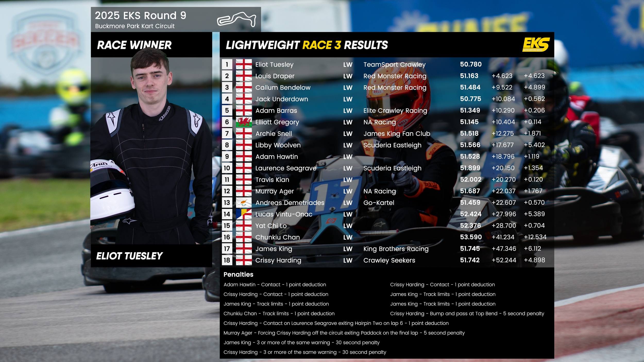Click Murray Ager's 5 second penalty line

coord(344,333)
